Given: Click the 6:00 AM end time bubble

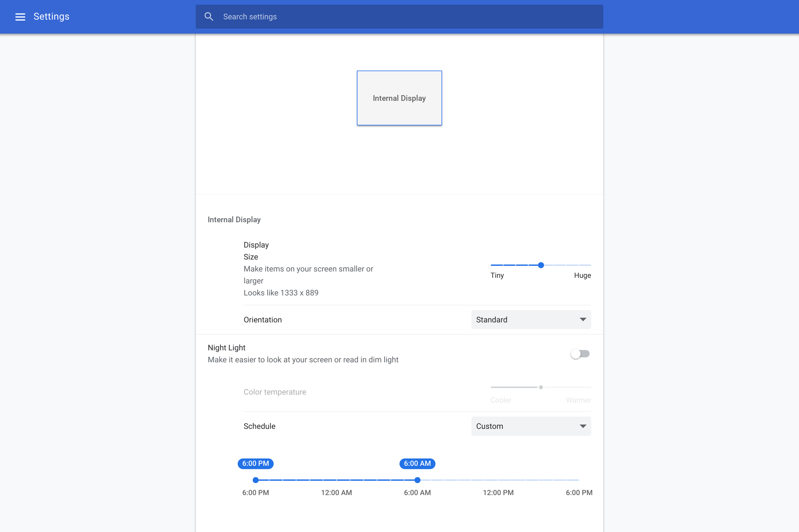Looking at the screenshot, I should [417, 463].
